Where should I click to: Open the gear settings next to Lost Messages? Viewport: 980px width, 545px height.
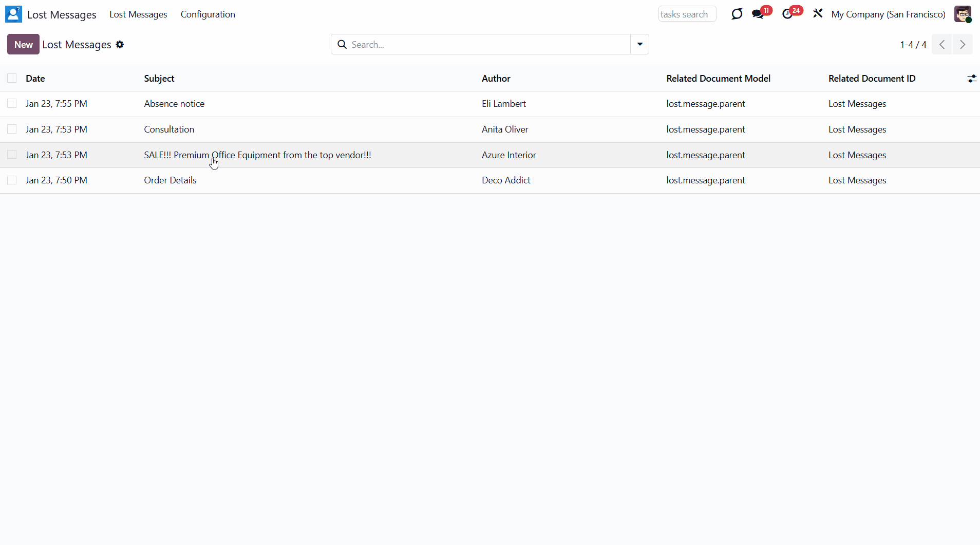point(120,45)
